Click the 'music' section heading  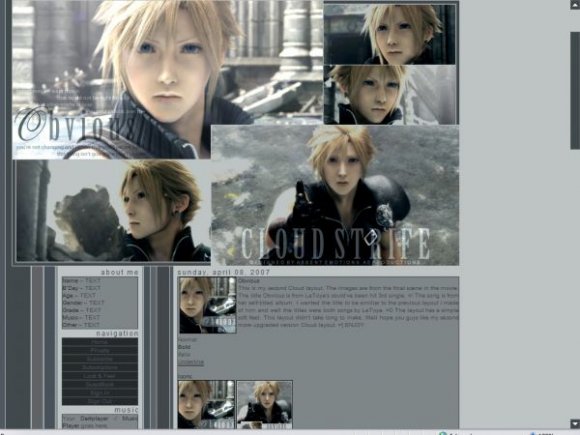[x=126, y=410]
